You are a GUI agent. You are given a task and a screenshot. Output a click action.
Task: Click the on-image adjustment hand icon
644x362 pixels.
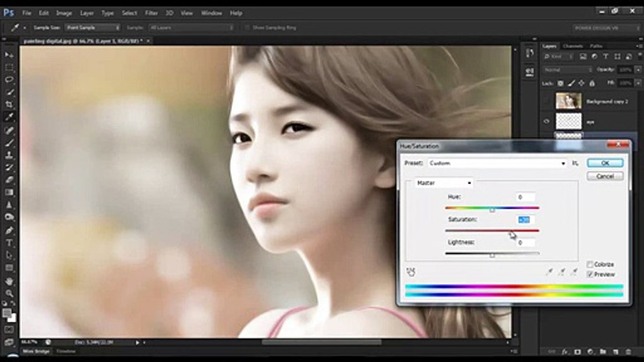411,272
